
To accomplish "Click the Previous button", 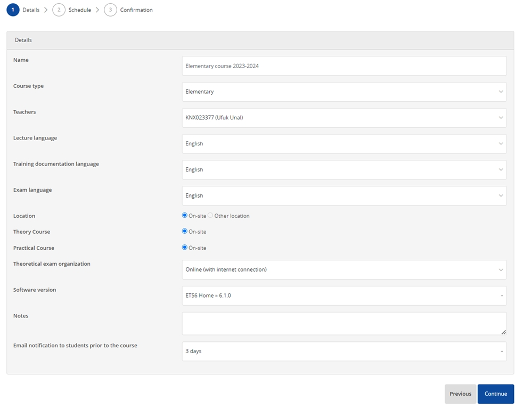I will pos(461,394).
